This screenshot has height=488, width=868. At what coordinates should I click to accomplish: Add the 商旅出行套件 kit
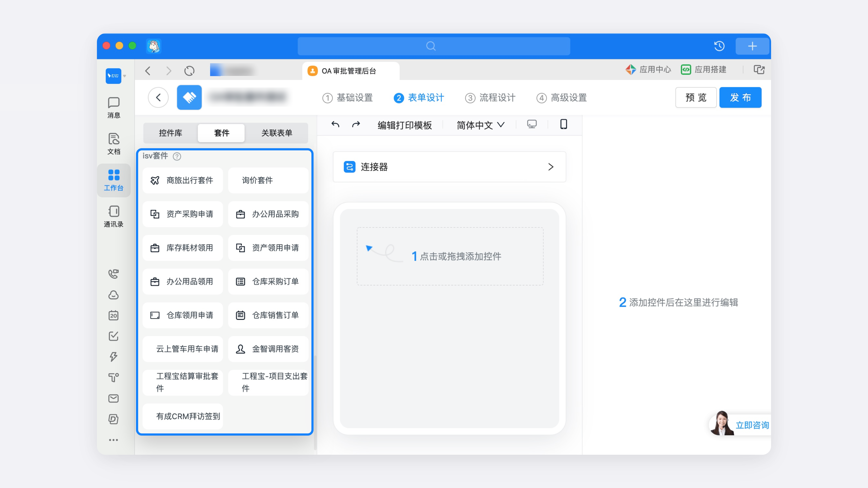[183, 180]
